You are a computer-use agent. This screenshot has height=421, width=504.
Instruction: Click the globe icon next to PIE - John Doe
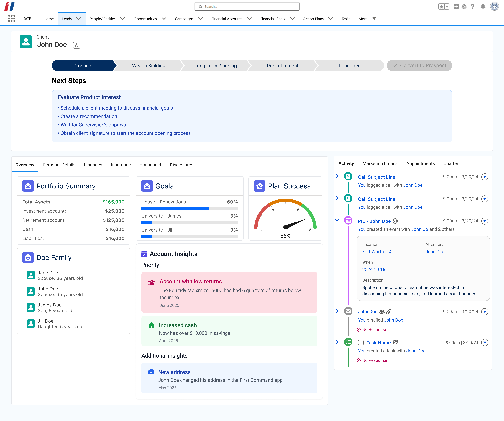pos(395,221)
